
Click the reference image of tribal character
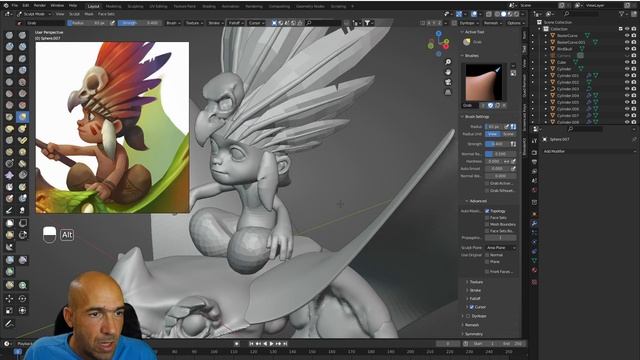coord(112,127)
